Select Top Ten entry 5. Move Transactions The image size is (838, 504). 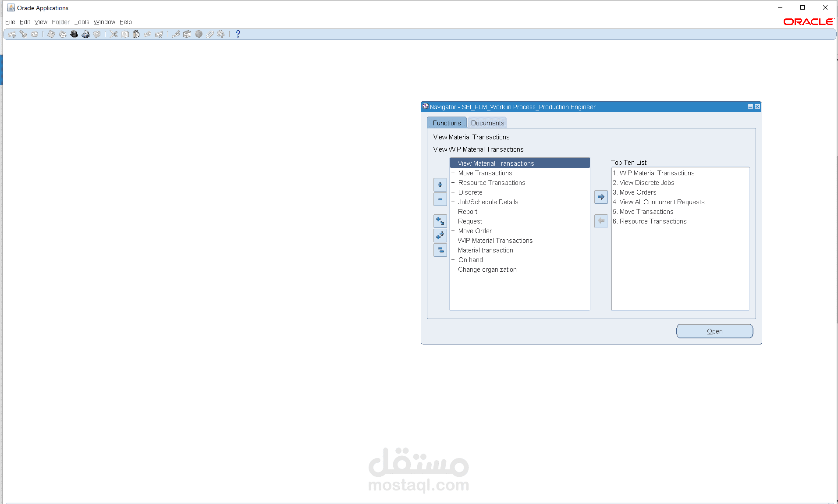[x=643, y=212]
